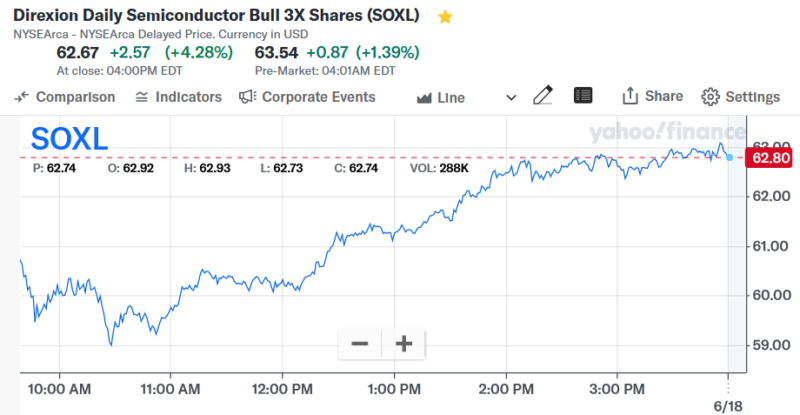This screenshot has width=800, height=415.
Task: Click the current price dot on chart line
Action: pos(729,157)
